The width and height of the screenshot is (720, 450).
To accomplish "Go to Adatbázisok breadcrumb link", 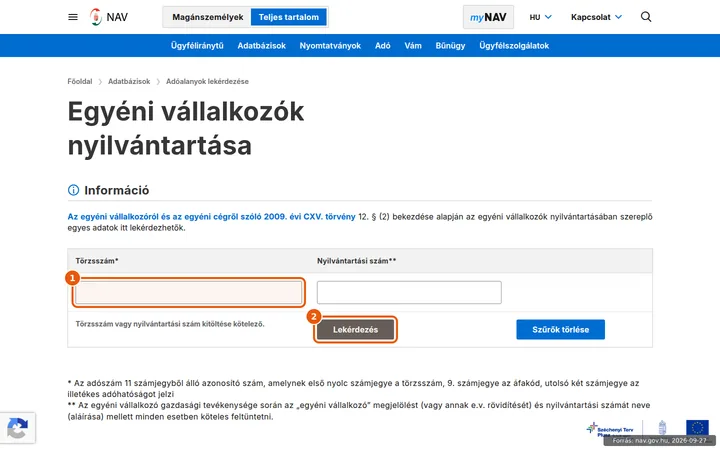I will point(129,81).
